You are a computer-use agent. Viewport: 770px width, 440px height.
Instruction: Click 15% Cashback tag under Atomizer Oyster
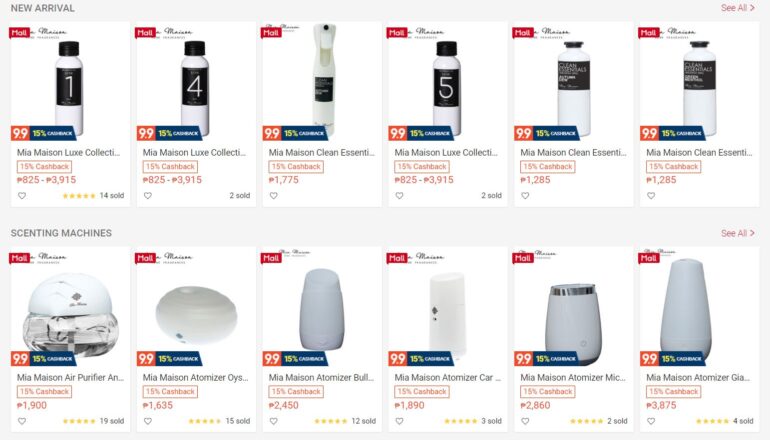(x=170, y=391)
